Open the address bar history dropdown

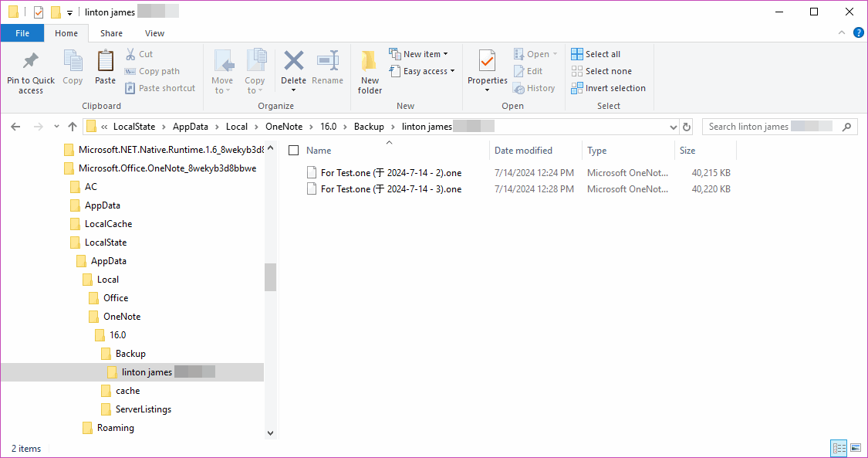tap(673, 127)
